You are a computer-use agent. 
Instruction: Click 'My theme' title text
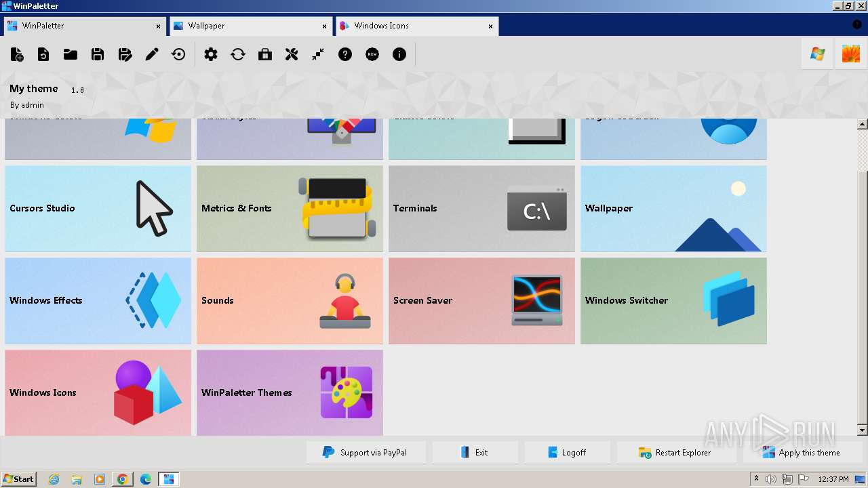click(x=34, y=89)
